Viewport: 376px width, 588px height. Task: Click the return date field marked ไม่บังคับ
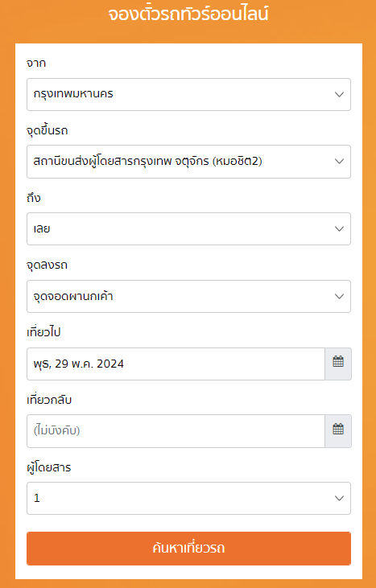pos(176,430)
